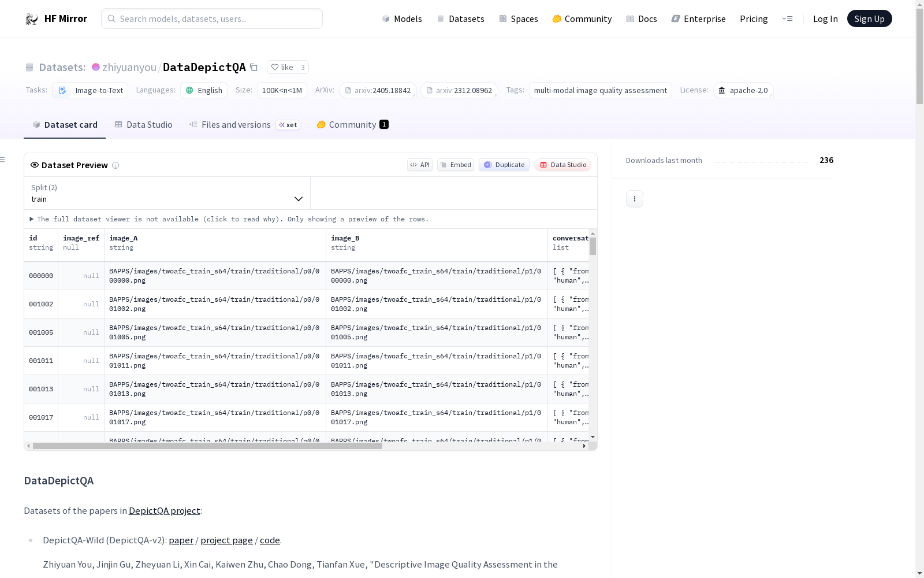
Task: Copy the dataset name with the copy icon
Action: (x=254, y=67)
